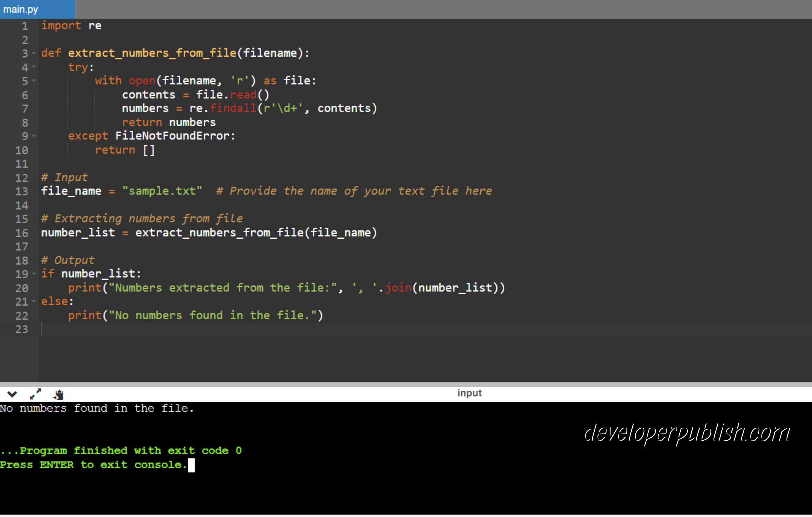Collapse the extract_numbers_from_file function fold arrow
The height and width of the screenshot is (517, 812).
(34, 53)
